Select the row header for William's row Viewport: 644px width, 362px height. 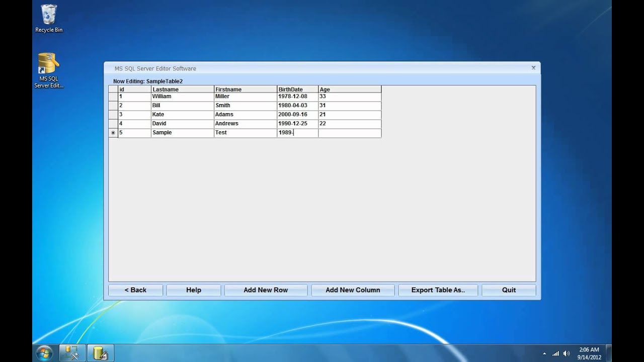(113, 97)
